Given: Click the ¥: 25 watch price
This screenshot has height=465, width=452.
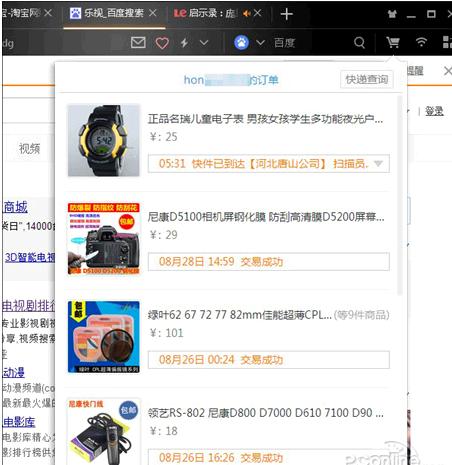Looking at the screenshot, I should point(163,137).
